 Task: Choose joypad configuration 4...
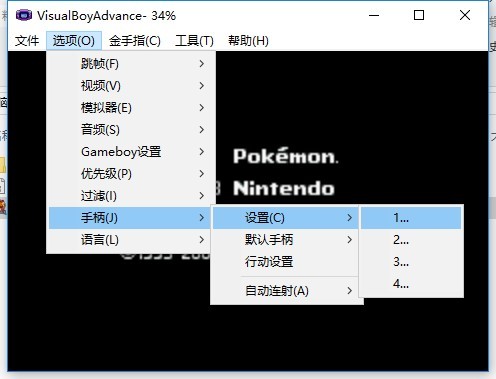tap(411, 284)
